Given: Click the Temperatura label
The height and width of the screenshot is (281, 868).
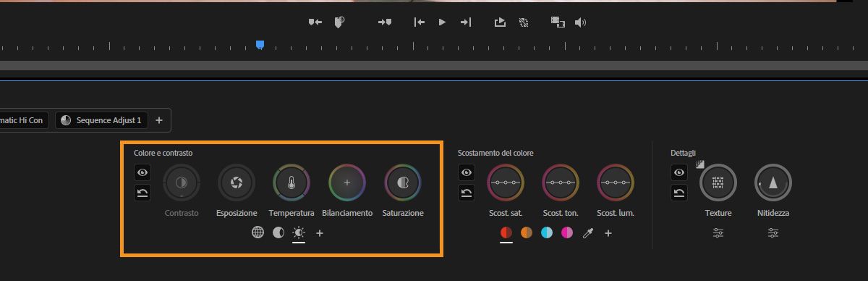Looking at the screenshot, I should point(292,213).
